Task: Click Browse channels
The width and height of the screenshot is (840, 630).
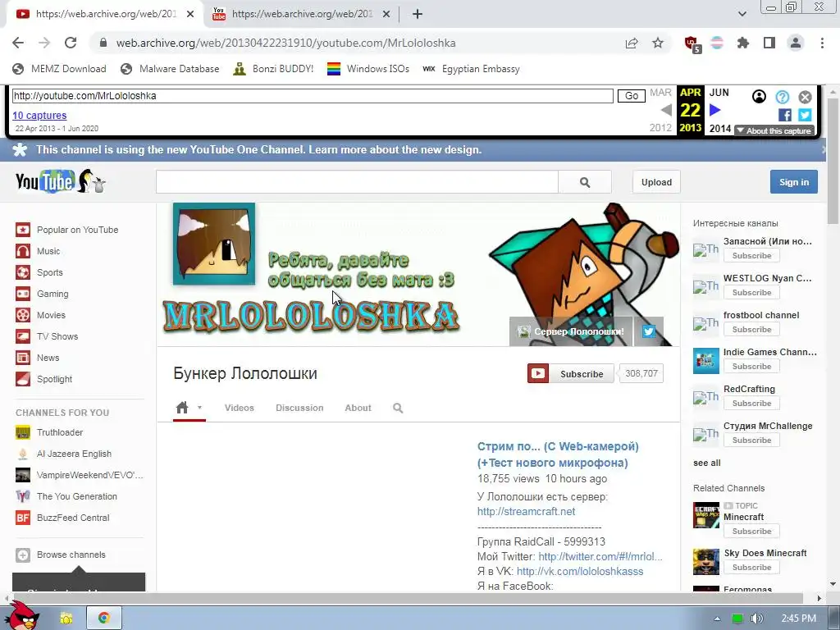Action: coord(61,555)
